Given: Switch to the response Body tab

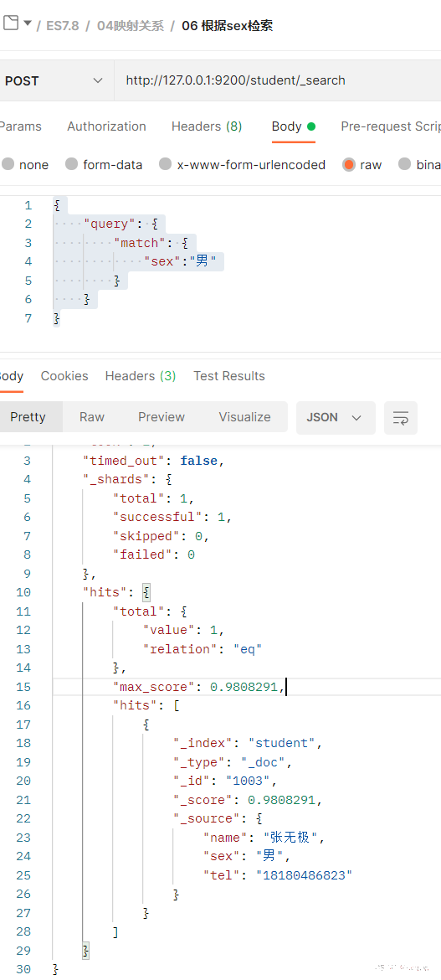Looking at the screenshot, I should tap(11, 376).
